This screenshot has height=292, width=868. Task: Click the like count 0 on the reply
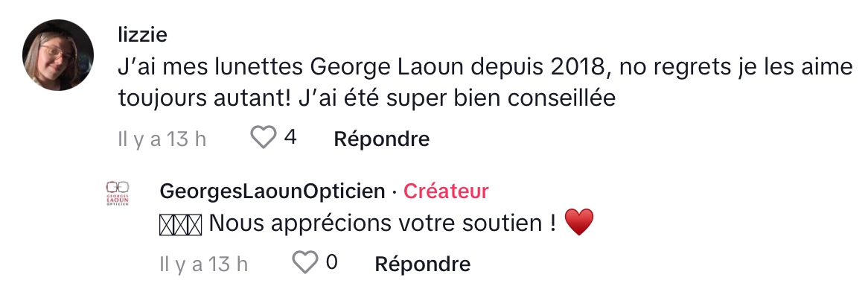(331, 262)
